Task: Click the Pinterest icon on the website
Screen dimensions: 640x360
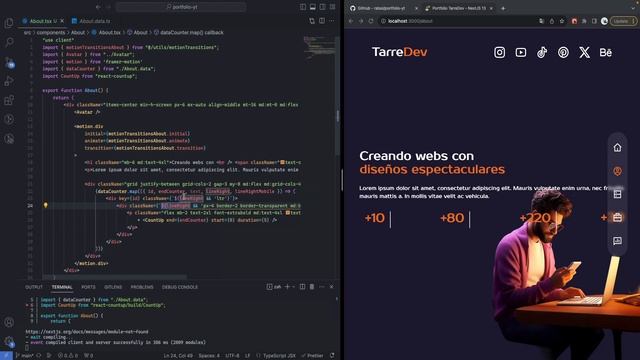Action: point(563,52)
